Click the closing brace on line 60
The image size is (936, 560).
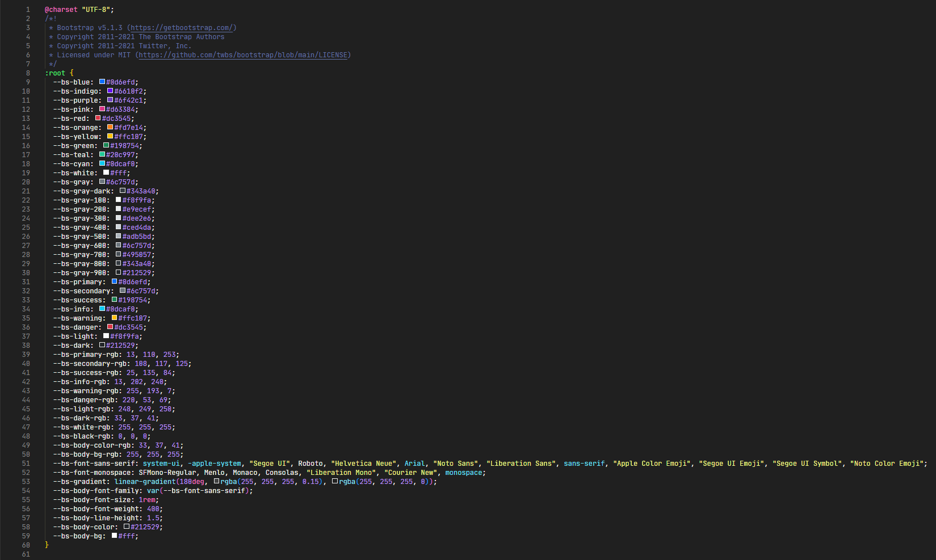[x=47, y=545]
